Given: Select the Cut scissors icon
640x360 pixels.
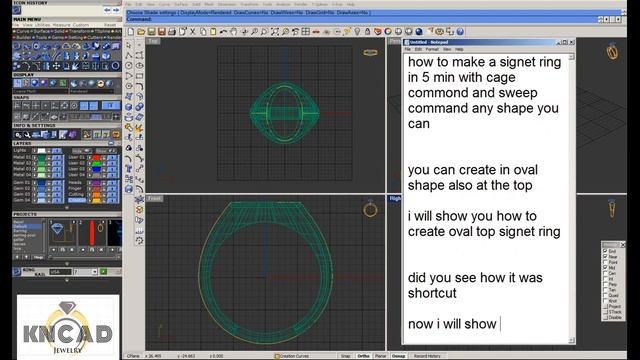Looking at the screenshot, I should pos(193,31).
